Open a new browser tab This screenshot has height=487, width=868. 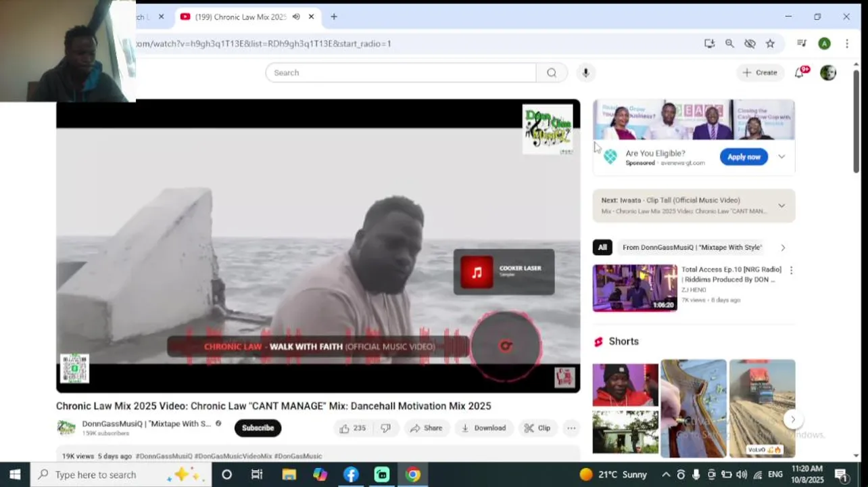tap(334, 17)
